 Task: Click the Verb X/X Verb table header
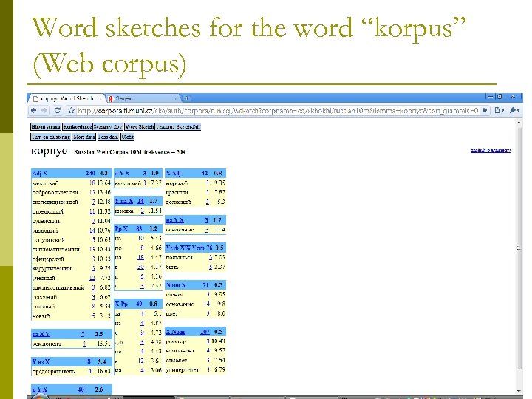coord(195,248)
